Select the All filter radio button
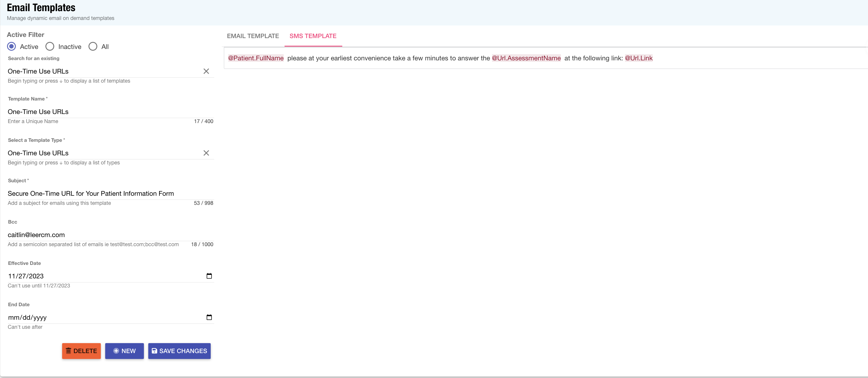The height and width of the screenshot is (378, 868). [x=93, y=47]
